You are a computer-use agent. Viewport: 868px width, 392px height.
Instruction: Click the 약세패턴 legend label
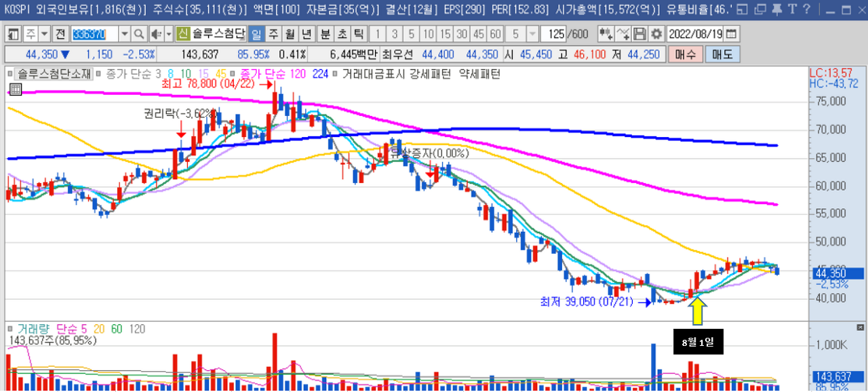coord(479,74)
